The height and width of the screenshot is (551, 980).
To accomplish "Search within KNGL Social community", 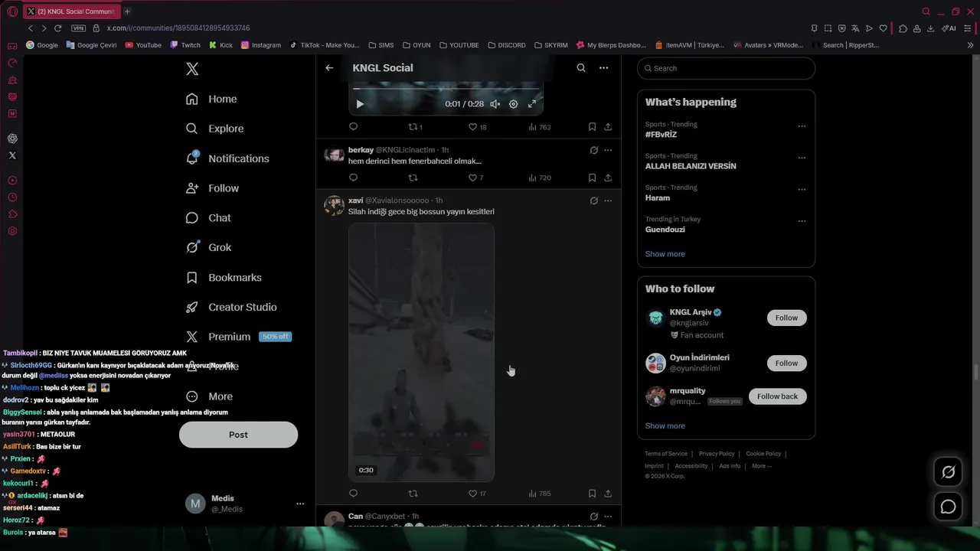I will tap(581, 68).
